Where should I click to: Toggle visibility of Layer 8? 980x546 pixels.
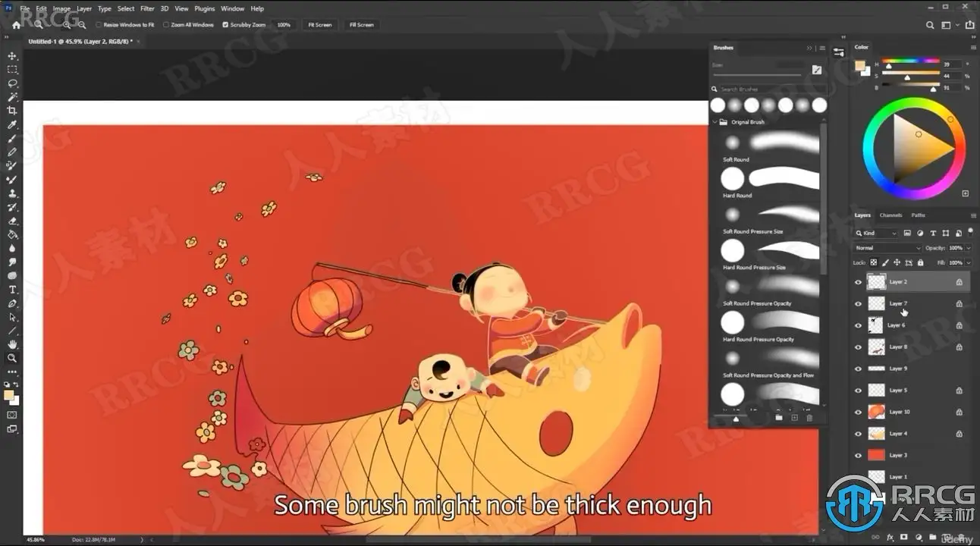(x=859, y=347)
